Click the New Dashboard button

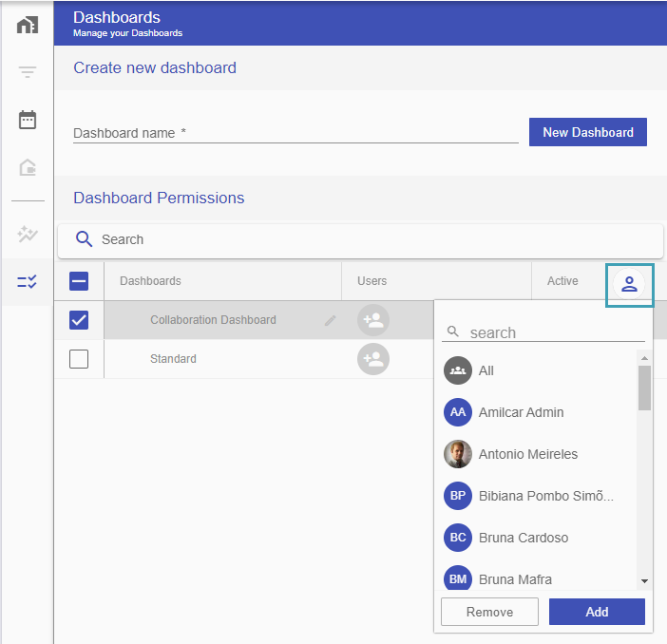(x=588, y=132)
